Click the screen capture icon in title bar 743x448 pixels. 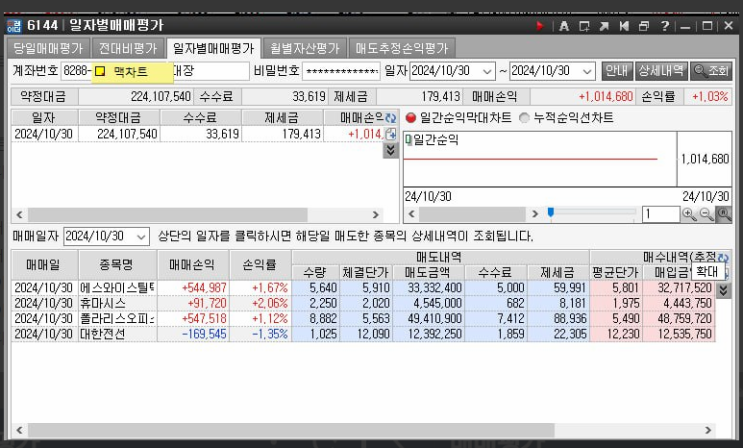(584, 26)
